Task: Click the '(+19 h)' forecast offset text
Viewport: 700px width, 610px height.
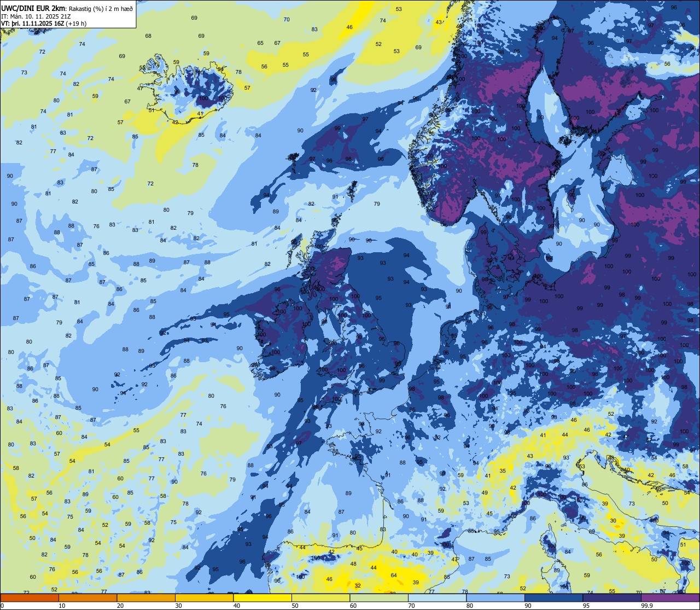Action: click(77, 23)
